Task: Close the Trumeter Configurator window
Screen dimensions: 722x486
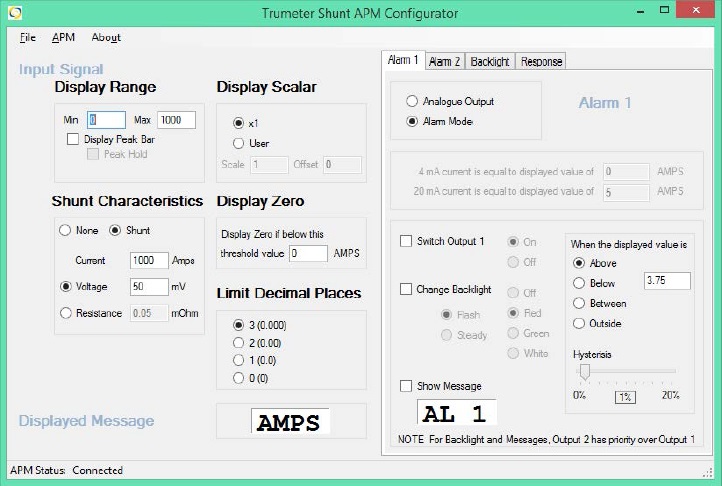Action: 696,10
